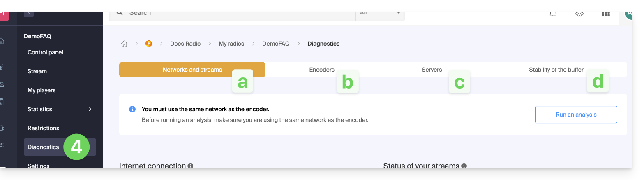Viewport: 644px width, 180px height.
Task: Click the orange radio icon in breadcrumb
Action: (149, 44)
